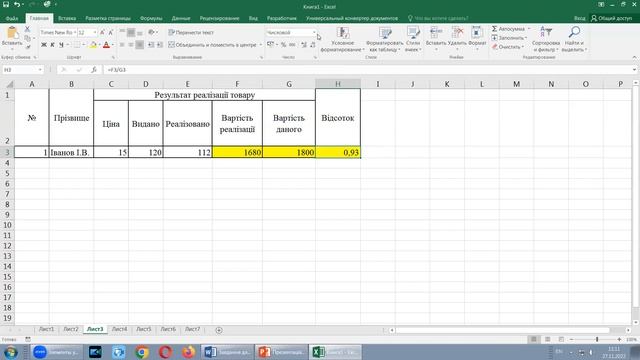This screenshot has height=360, width=640.
Task: Open the Файл (File) tab
Action: pyautogui.click(x=12, y=18)
